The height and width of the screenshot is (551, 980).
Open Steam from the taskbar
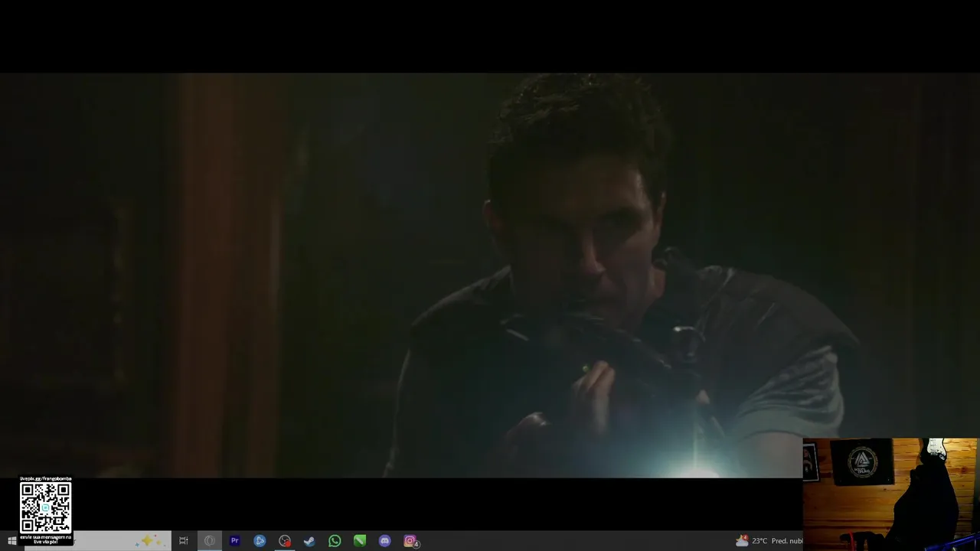point(309,541)
